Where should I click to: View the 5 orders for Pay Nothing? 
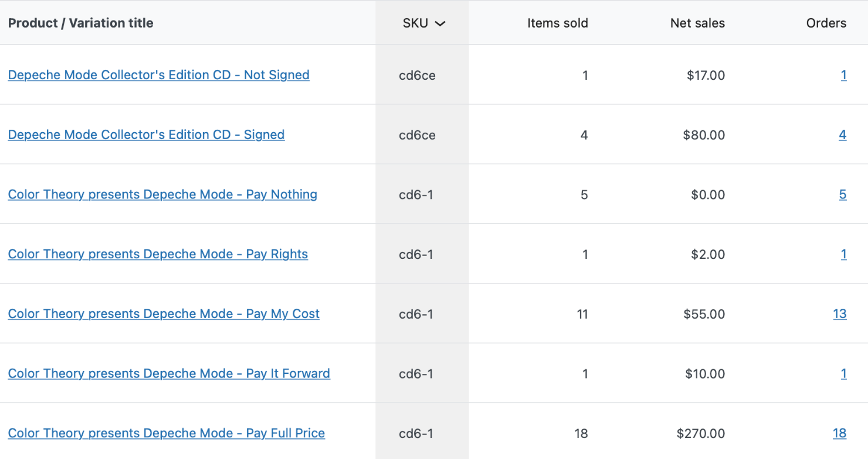842,195
